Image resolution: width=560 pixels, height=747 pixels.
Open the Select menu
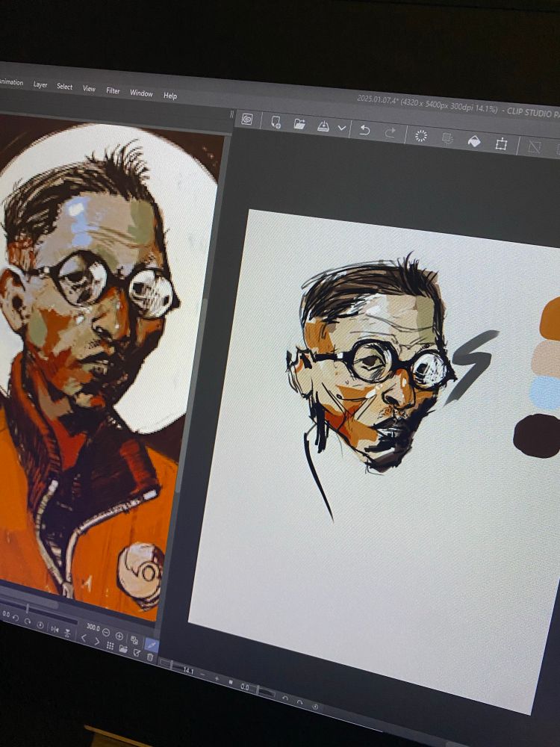click(x=64, y=86)
